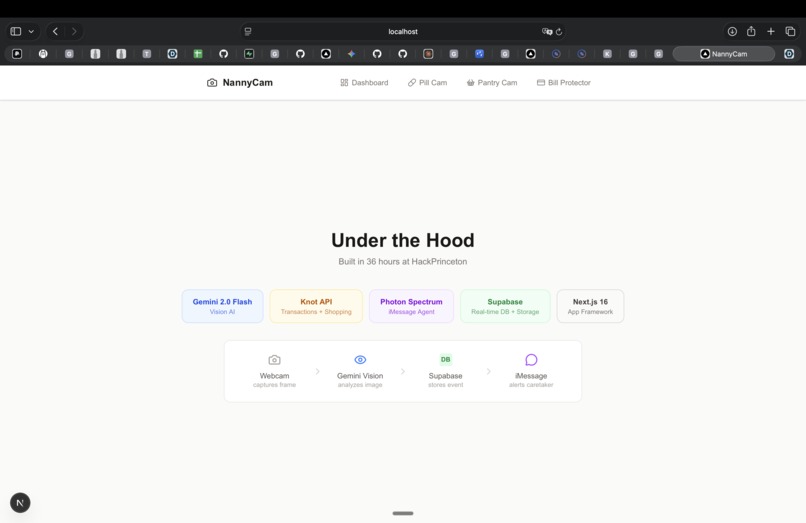
Task: Click the Webcam camera icon
Action: click(x=274, y=359)
